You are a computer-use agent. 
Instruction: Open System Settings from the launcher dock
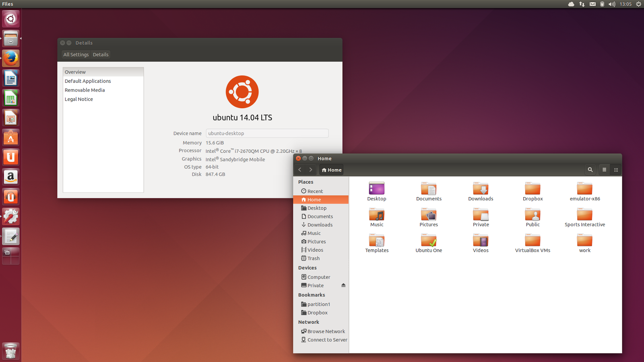coord(11,216)
